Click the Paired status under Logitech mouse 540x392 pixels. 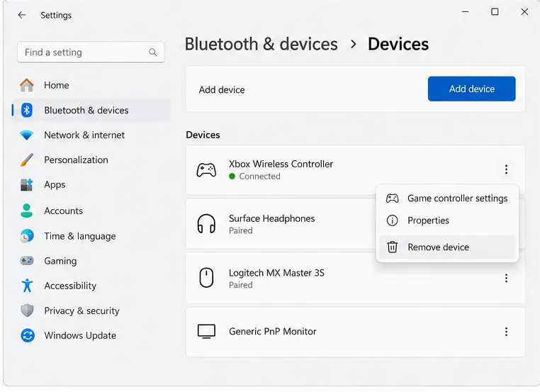[241, 285]
